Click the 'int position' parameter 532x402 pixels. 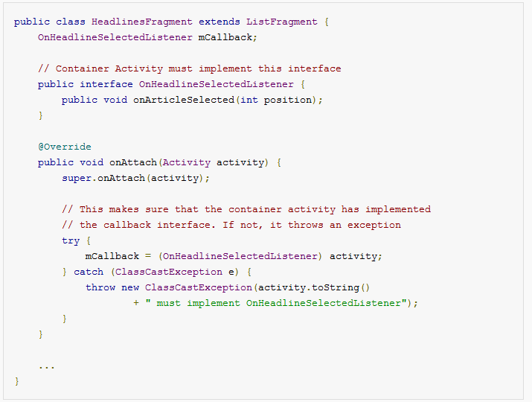pos(276,100)
